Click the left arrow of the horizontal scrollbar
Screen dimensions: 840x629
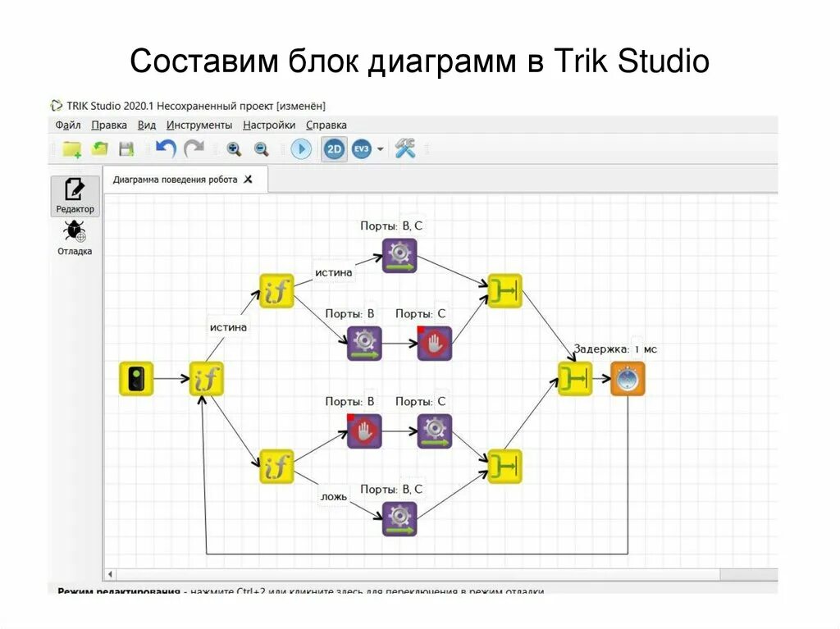(x=111, y=574)
